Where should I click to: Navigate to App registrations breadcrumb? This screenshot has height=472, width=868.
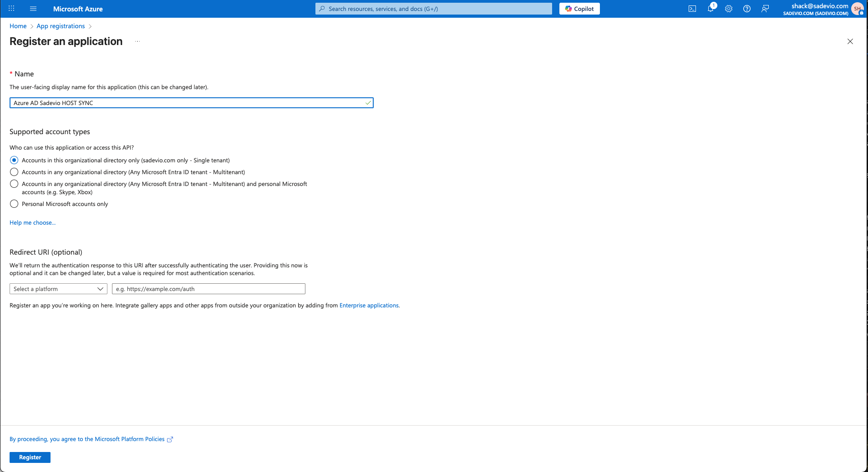coord(61,26)
